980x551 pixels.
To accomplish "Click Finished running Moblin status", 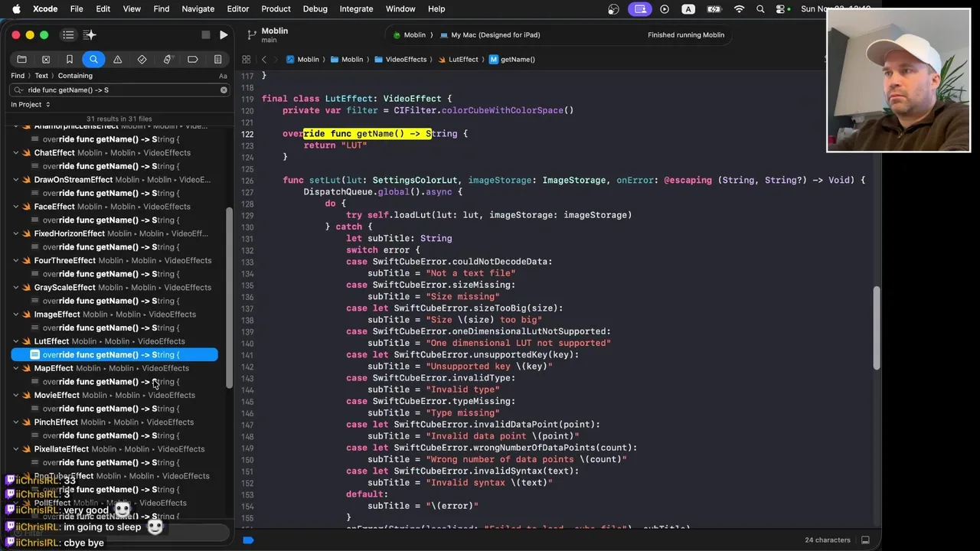I will coord(686,34).
